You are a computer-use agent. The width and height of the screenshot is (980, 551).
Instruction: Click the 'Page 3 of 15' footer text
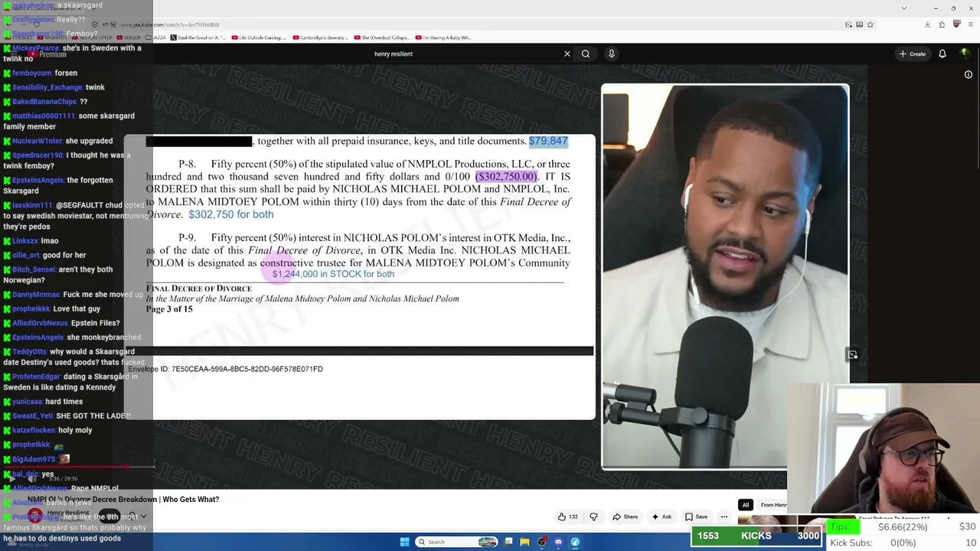[x=169, y=309]
